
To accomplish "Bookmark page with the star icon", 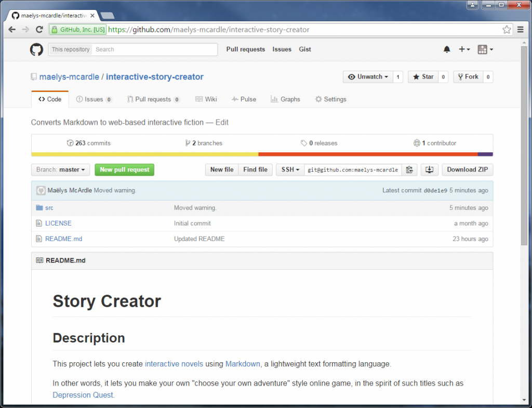I will pyautogui.click(x=507, y=30).
